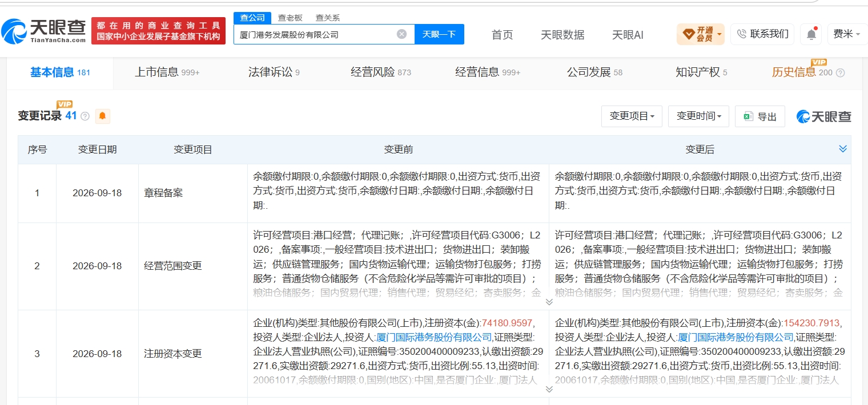Click the date 2026-09-18 in the 章程备案 row

(97, 193)
